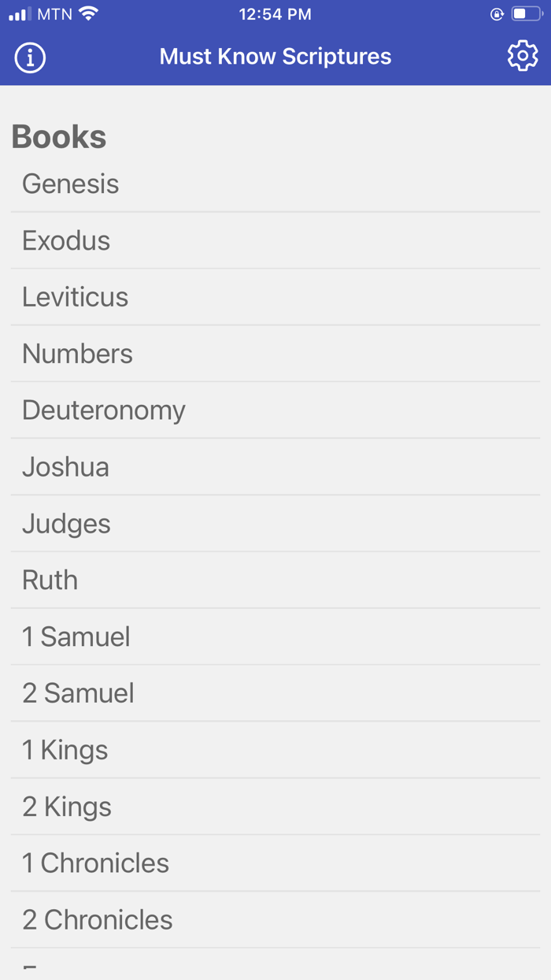Tap the orientation lock icon
Image resolution: width=551 pixels, height=980 pixels.
pos(495,13)
